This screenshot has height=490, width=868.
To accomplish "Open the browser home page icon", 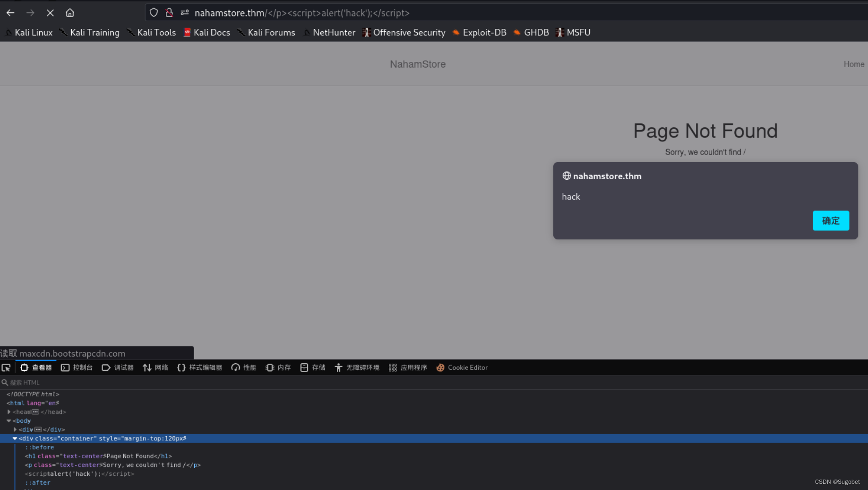I will pyautogui.click(x=70, y=13).
